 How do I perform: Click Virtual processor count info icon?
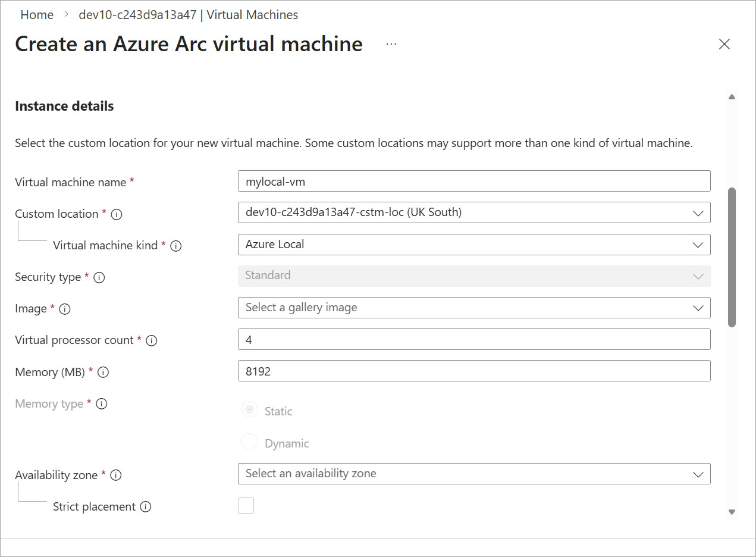[x=152, y=340]
